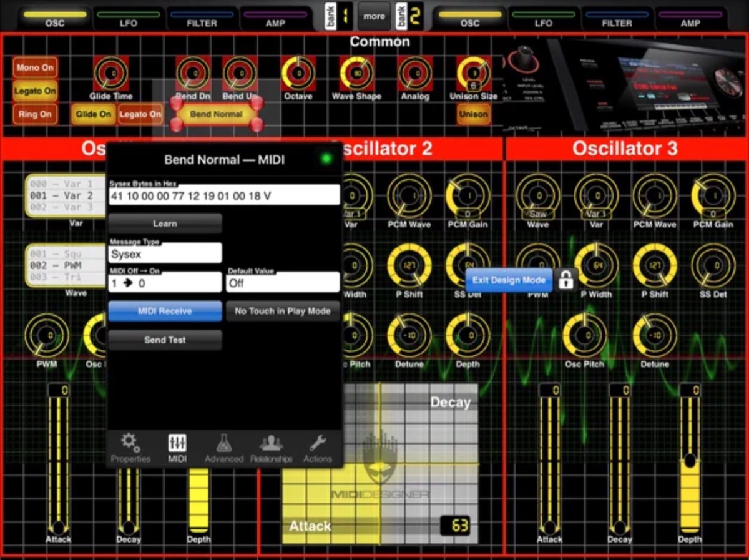Open the Advanced flask icon tab

224,448
